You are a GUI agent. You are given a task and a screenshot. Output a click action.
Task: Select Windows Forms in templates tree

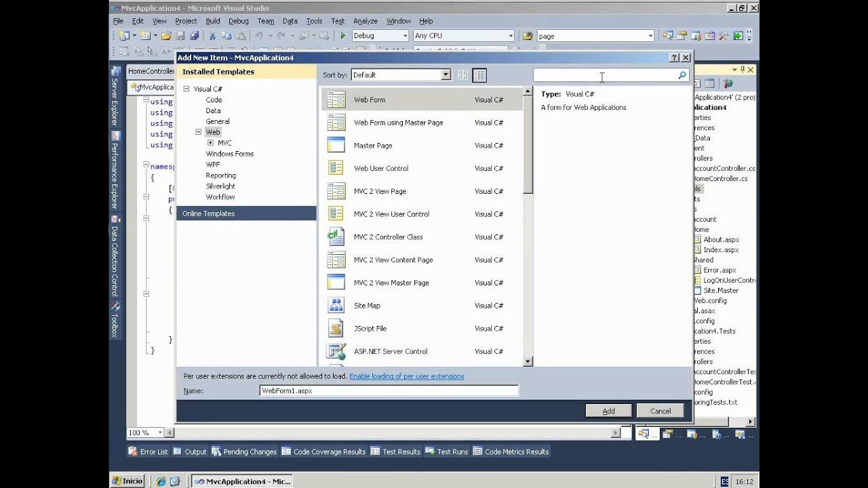(230, 154)
